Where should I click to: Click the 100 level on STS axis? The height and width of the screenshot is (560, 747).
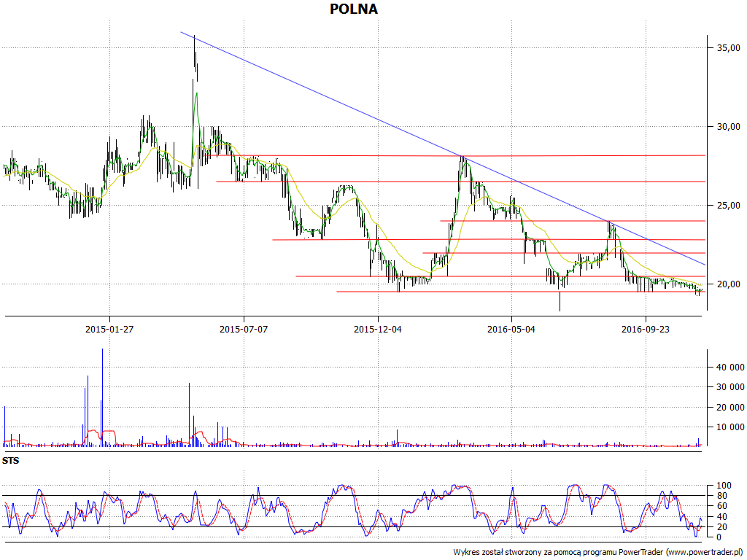pyautogui.click(x=724, y=486)
